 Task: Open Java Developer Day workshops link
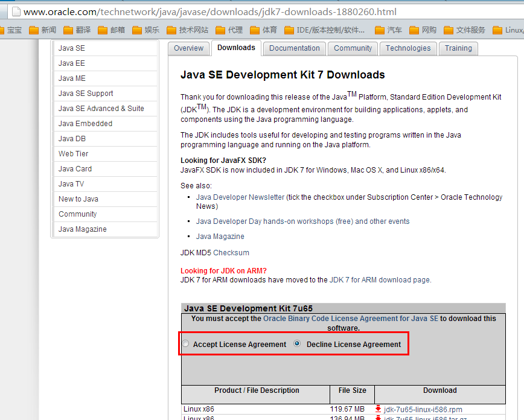point(302,221)
